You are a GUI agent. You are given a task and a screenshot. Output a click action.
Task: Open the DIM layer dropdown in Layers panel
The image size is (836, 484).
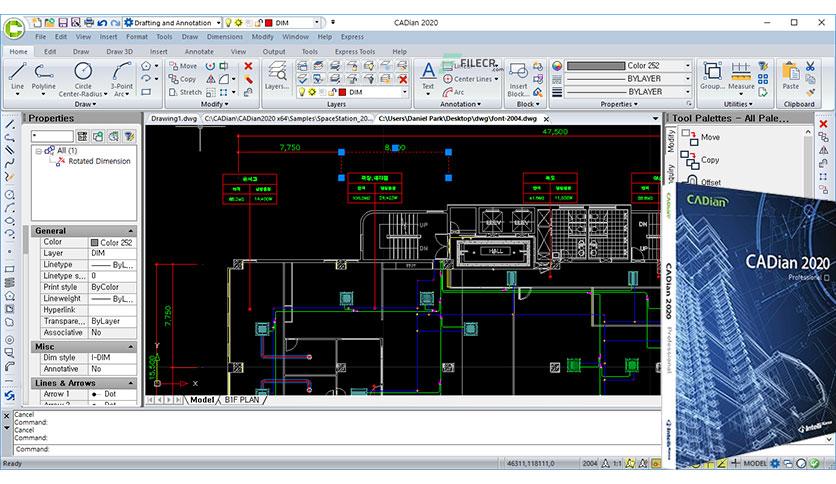tap(405, 92)
